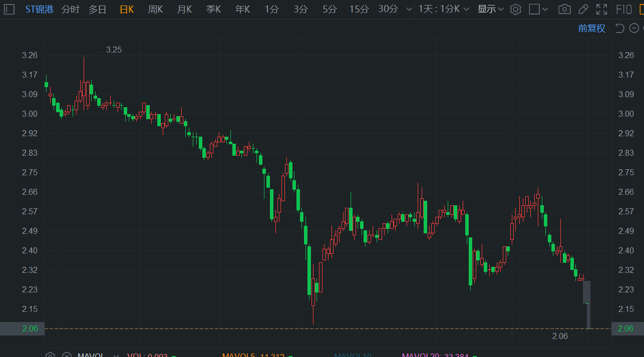Click the ST锦港 stock name
The height and width of the screenshot is (357, 644).
pyautogui.click(x=39, y=9)
